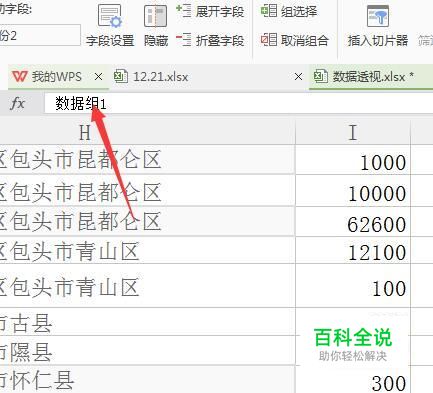Close the 我的WPS tab
Screen dimensions: 433x393
pyautogui.click(x=98, y=77)
